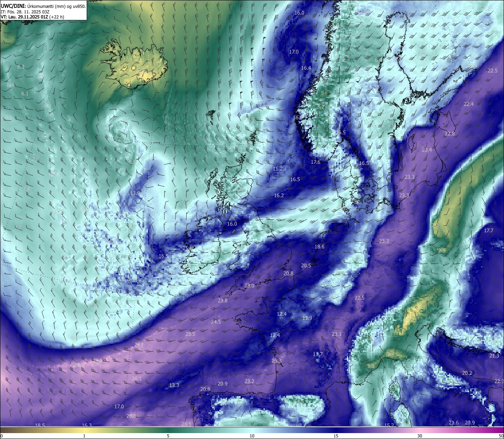Click the 3.0 value label
The height and width of the screenshot is (439, 504).
pos(371,367)
